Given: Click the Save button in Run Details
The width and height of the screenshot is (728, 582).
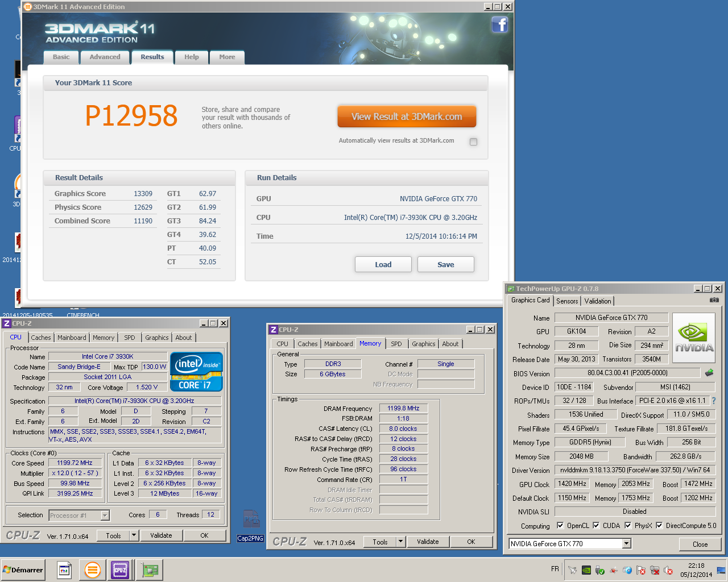Looking at the screenshot, I should [x=446, y=264].
